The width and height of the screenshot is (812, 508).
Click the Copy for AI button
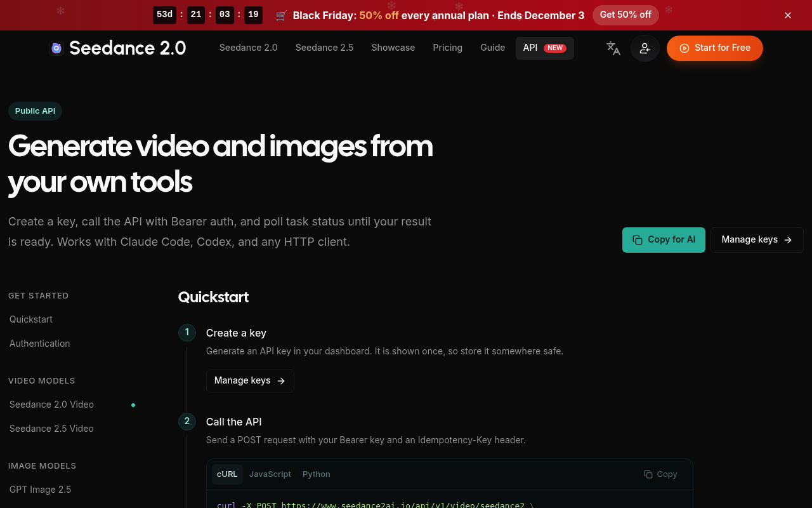[664, 240]
